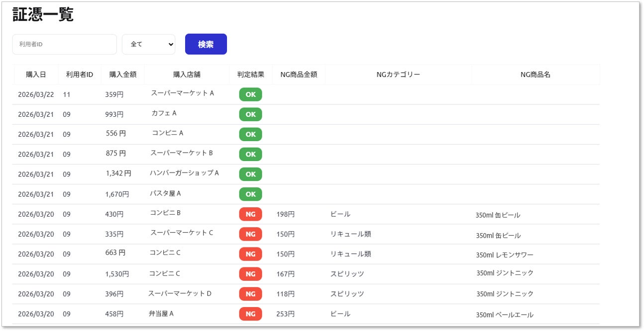Click 350ml ペールエール product name

tap(504, 315)
